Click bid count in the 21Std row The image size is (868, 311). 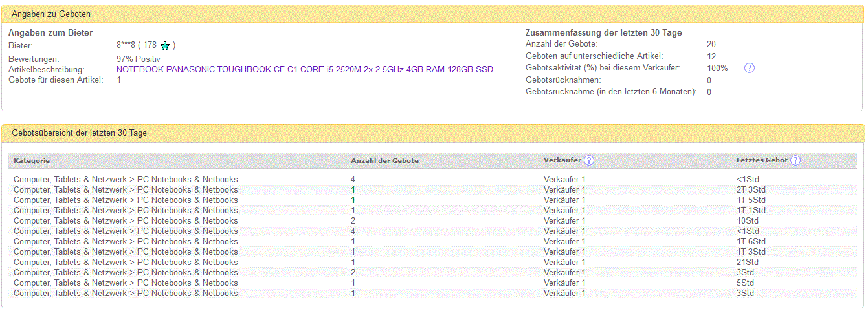click(353, 262)
